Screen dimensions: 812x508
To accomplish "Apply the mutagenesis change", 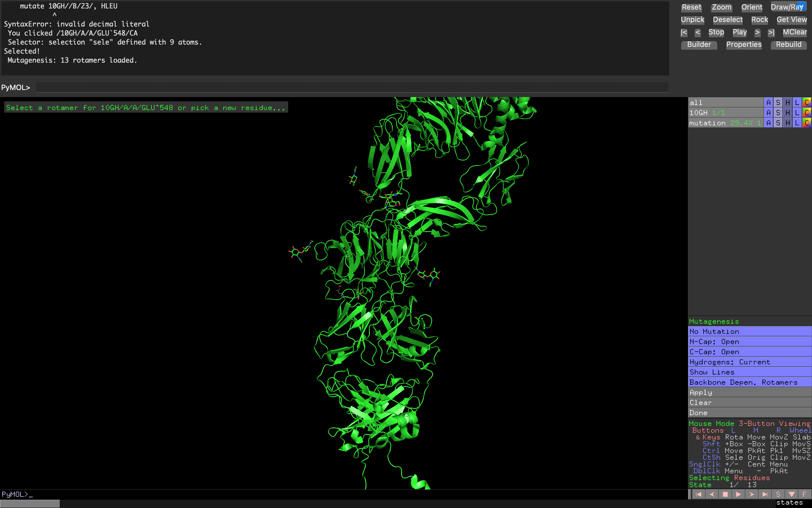I will (750, 392).
